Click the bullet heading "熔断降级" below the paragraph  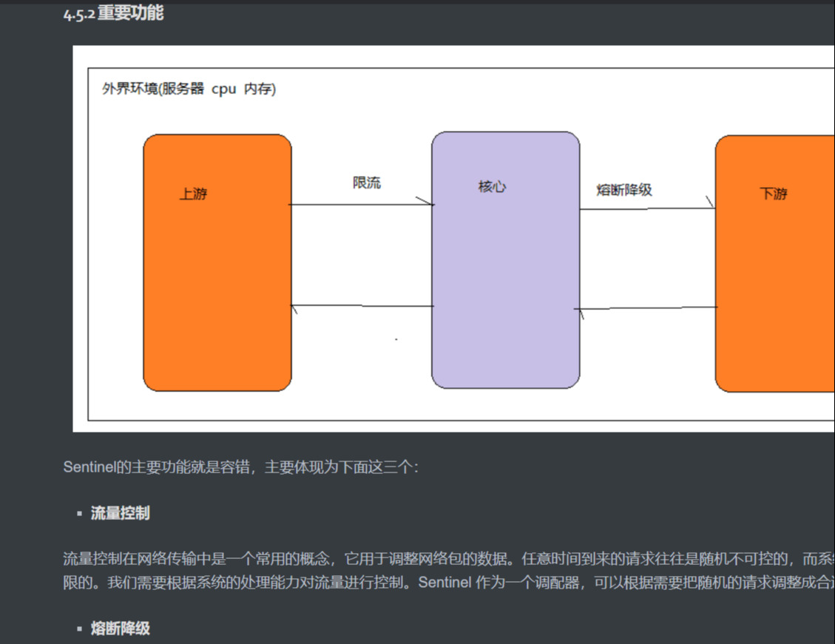click(121, 628)
